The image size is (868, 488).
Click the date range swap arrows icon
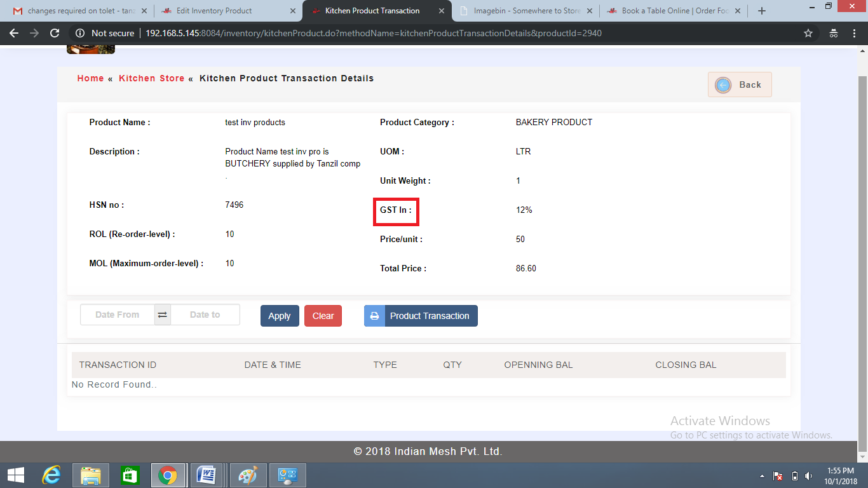163,315
